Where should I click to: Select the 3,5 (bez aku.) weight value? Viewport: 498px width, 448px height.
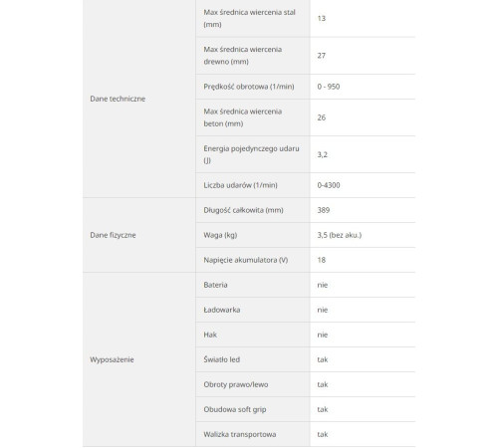coord(340,235)
